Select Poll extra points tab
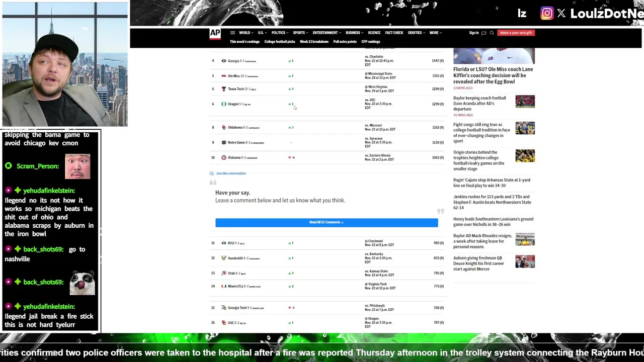The width and height of the screenshot is (644, 362). click(345, 42)
